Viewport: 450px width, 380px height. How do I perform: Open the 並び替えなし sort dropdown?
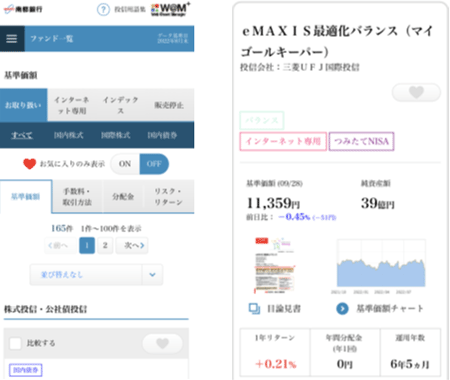point(96,275)
